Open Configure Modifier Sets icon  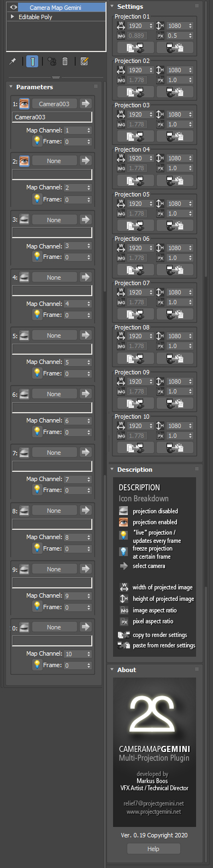pos(85,61)
